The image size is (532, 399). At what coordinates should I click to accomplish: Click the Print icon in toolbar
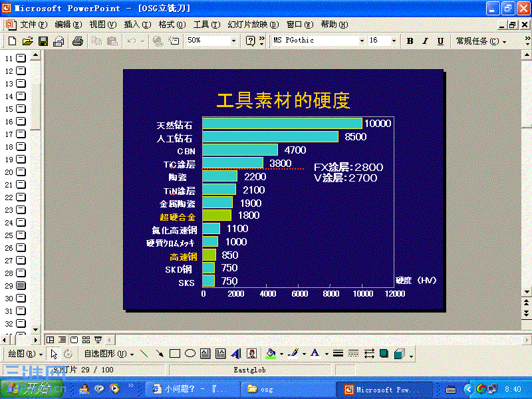[78, 41]
